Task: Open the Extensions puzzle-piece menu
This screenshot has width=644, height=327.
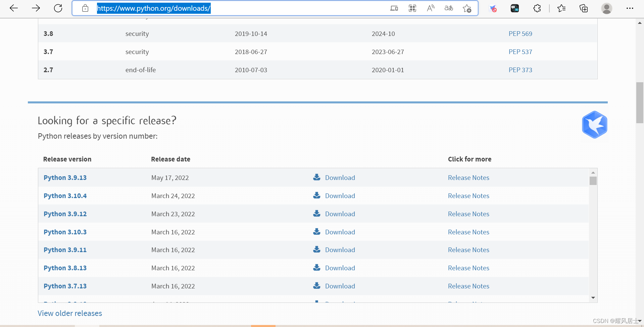Action: 537,8
